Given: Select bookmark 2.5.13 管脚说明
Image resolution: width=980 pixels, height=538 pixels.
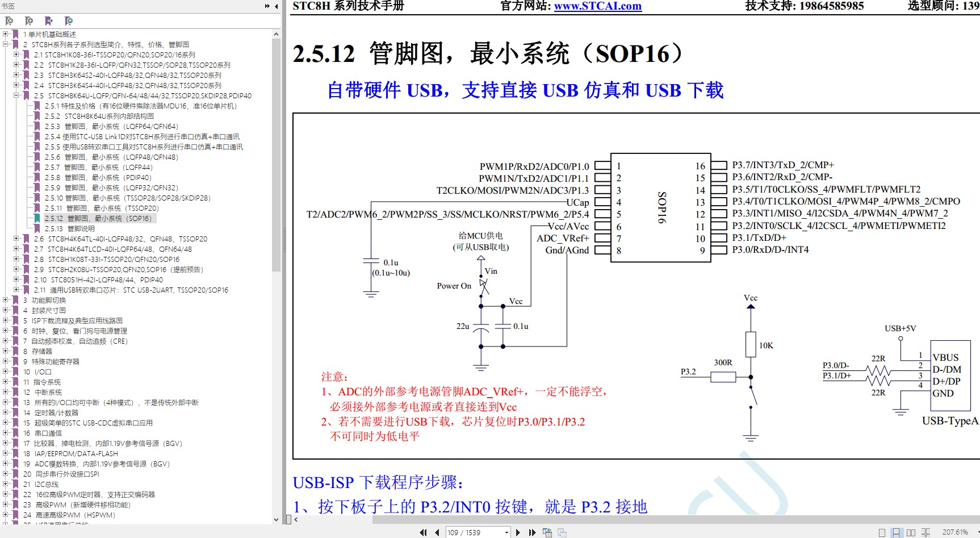Looking at the screenshot, I should (70, 228).
